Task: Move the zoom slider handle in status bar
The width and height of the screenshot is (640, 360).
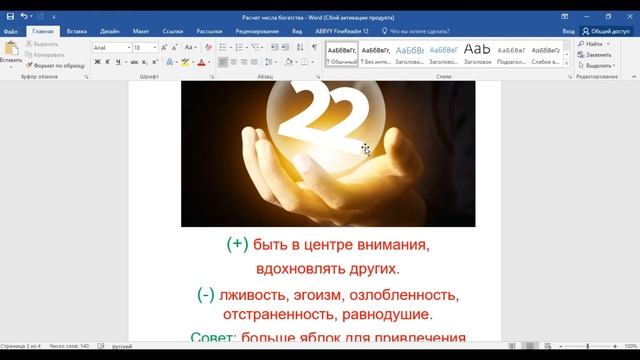Action: (588, 346)
